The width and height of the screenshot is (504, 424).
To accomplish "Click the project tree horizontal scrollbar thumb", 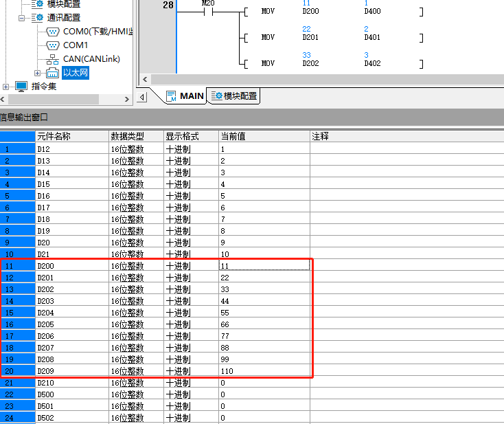I will pos(54,100).
